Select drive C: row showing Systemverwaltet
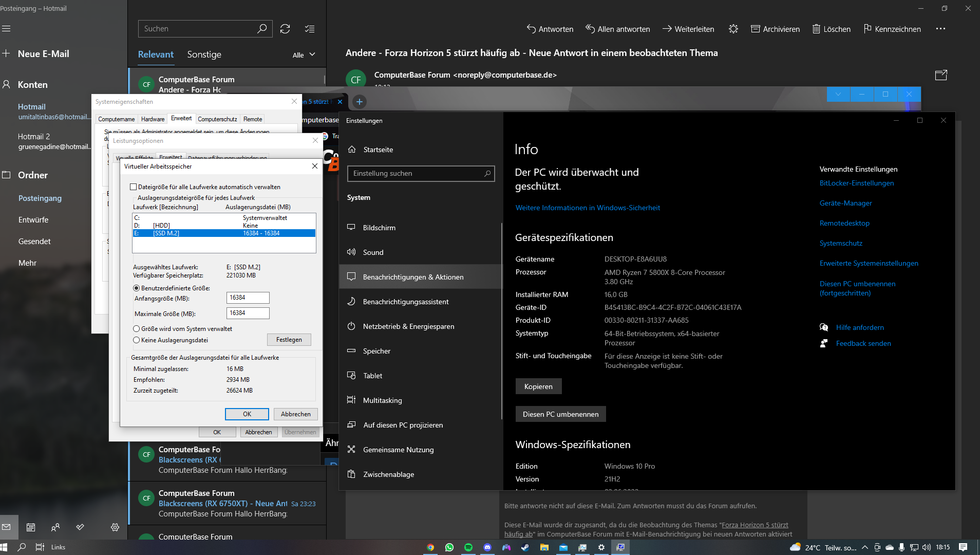The width and height of the screenshot is (980, 555). click(224, 218)
